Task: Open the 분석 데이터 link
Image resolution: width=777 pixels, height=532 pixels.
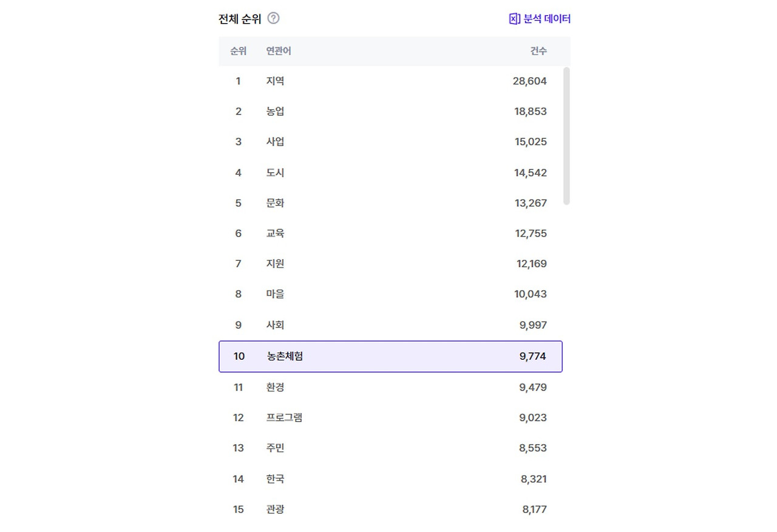Action: 547,19
